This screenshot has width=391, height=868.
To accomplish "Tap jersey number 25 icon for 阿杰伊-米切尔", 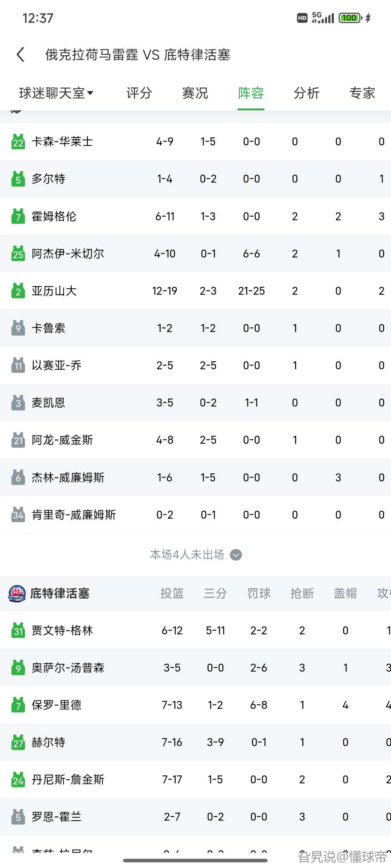I will [x=18, y=254].
